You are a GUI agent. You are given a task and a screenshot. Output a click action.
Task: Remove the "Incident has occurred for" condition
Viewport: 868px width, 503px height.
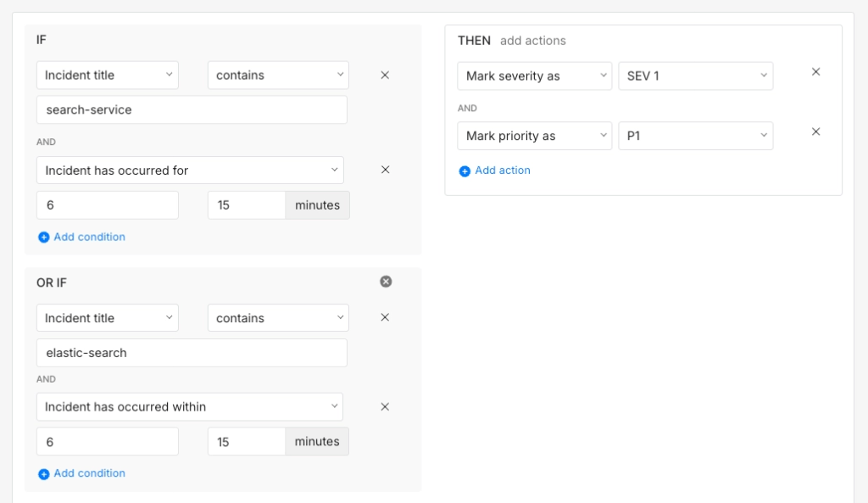click(x=385, y=170)
